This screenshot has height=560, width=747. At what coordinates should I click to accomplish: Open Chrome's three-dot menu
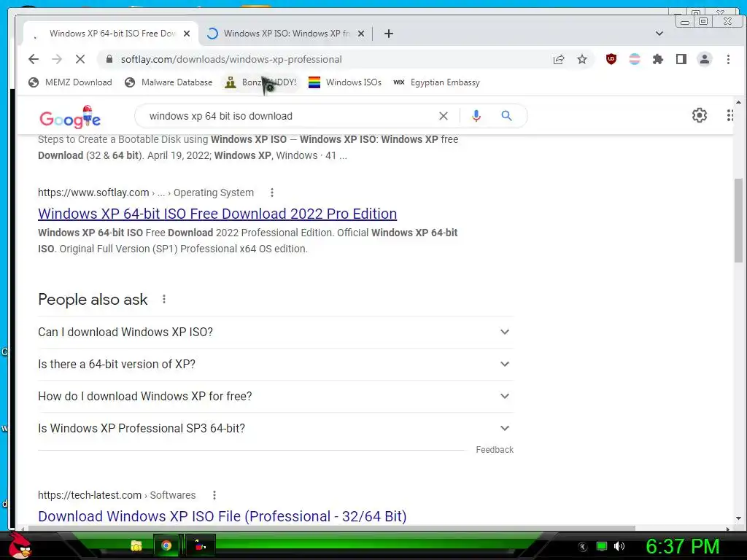728,59
